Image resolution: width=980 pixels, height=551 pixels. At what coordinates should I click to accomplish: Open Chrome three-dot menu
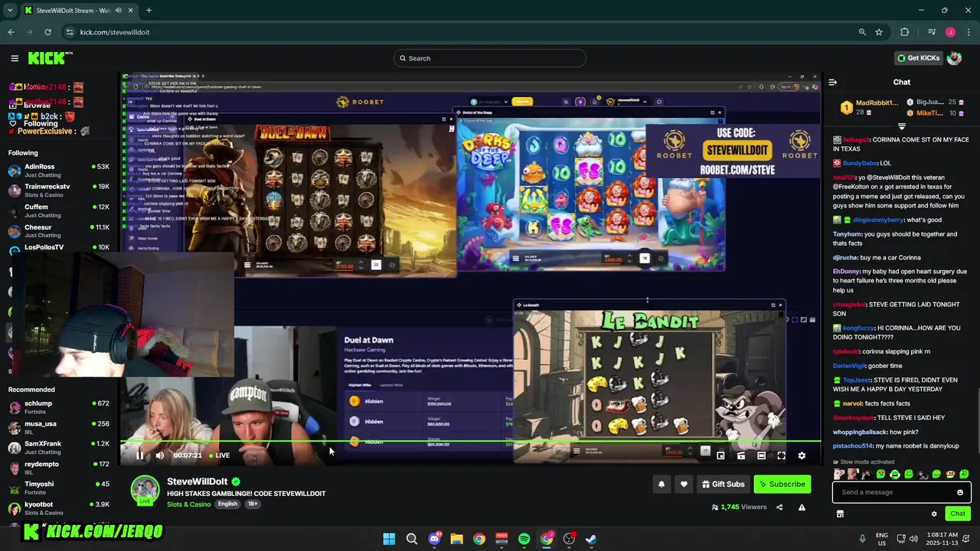coord(969,32)
